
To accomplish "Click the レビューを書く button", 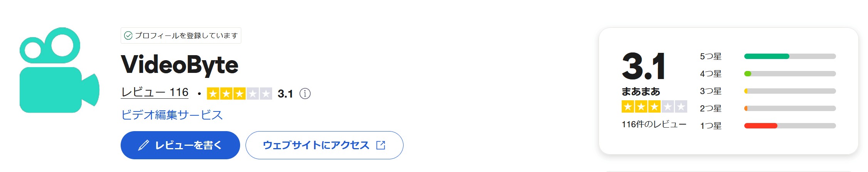I will tap(180, 145).
